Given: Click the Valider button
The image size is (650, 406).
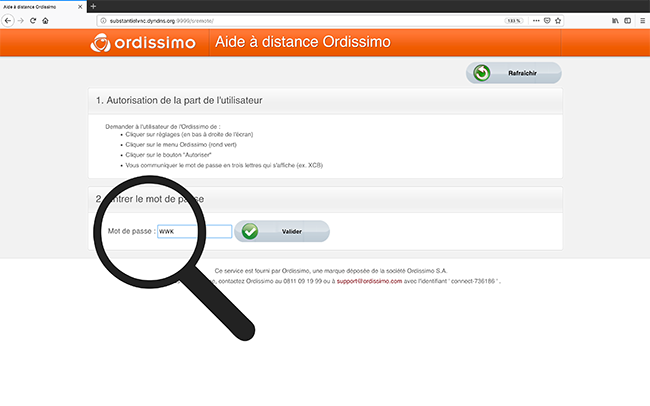Looking at the screenshot, I should 282,231.
